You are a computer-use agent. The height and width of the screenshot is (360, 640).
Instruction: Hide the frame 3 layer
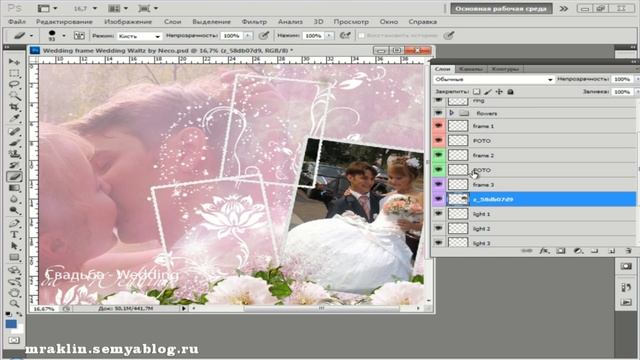click(439, 184)
